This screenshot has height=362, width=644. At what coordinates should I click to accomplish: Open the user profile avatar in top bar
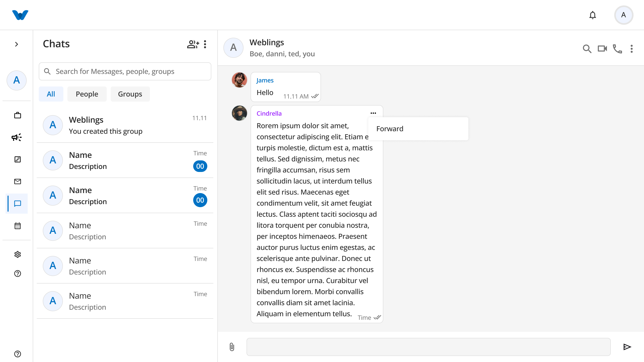tap(623, 15)
